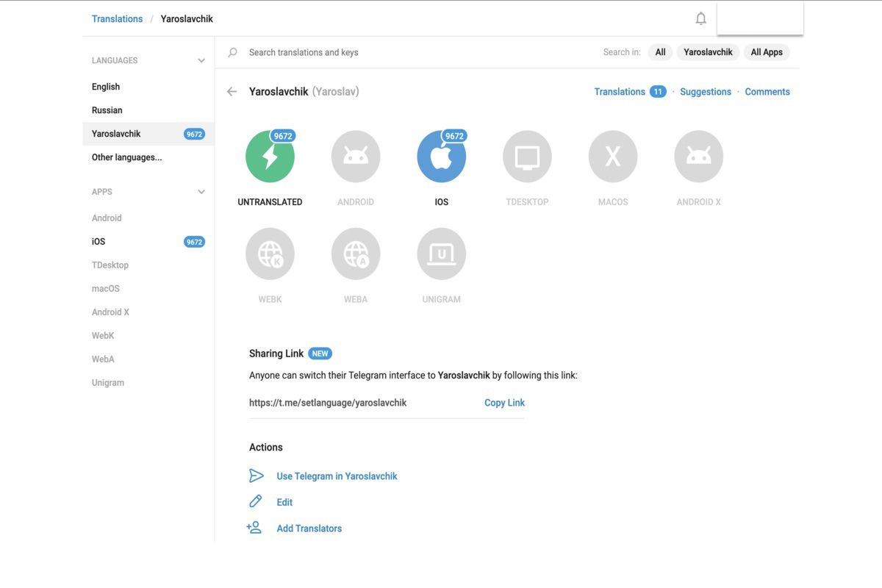Toggle the 'All' search filter chip
The width and height of the screenshot is (882, 588).
pyautogui.click(x=660, y=52)
